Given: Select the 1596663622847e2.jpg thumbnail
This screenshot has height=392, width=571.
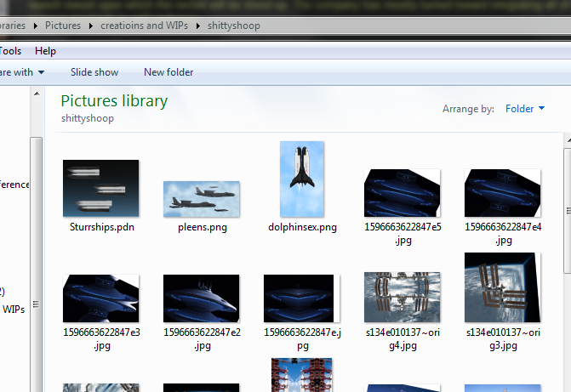Looking at the screenshot, I should 202,298.
